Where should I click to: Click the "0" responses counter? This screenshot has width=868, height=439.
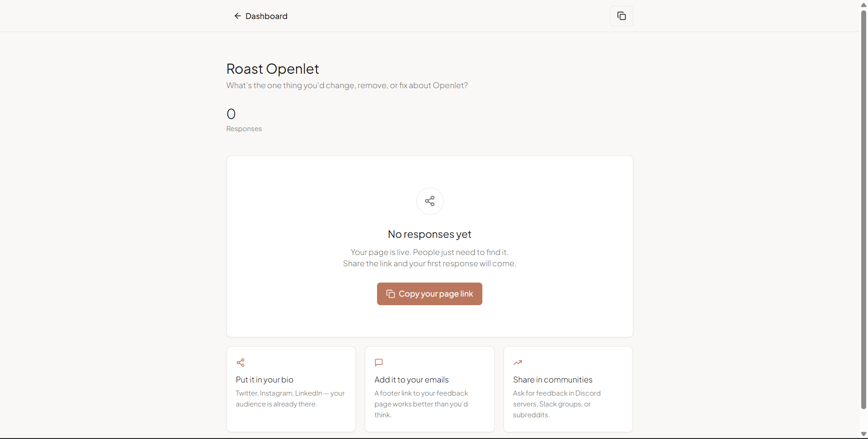(x=231, y=113)
